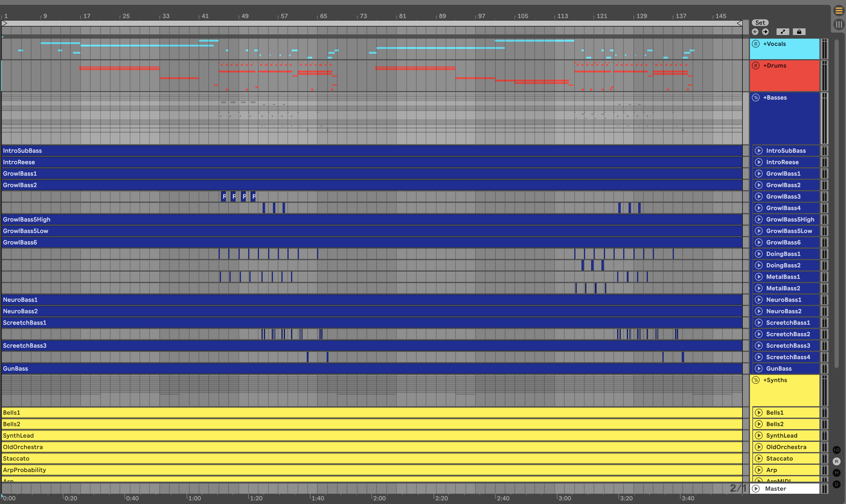This screenshot has height=504, width=846.
Task: Click the GrowlBass3 track play icon
Action: point(759,196)
